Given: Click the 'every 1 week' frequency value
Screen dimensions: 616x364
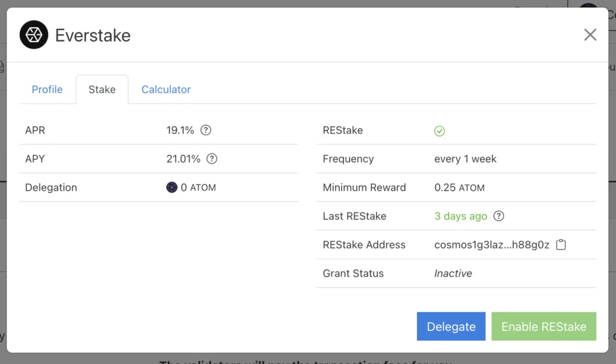Looking at the screenshot, I should click(x=466, y=159).
